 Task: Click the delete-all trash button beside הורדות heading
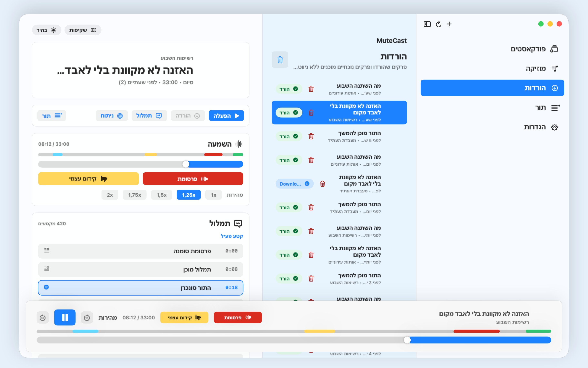point(280,60)
